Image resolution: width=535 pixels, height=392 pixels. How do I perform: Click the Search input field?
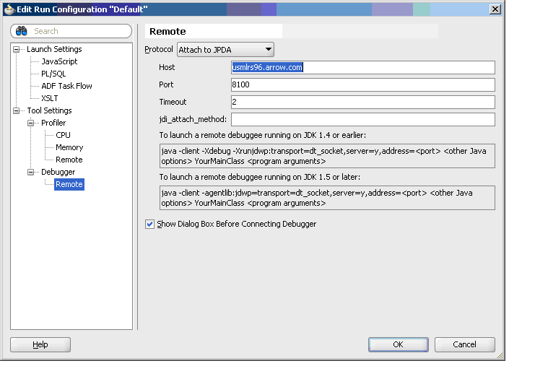pos(71,31)
